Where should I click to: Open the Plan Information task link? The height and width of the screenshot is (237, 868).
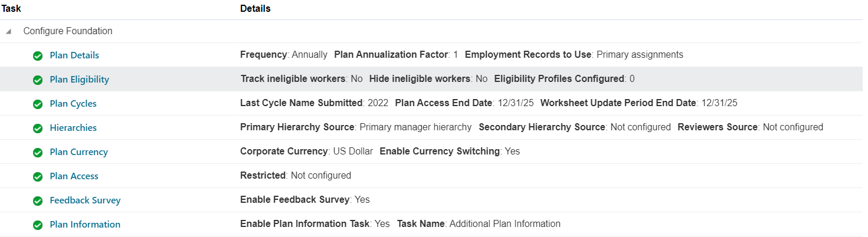(x=85, y=225)
